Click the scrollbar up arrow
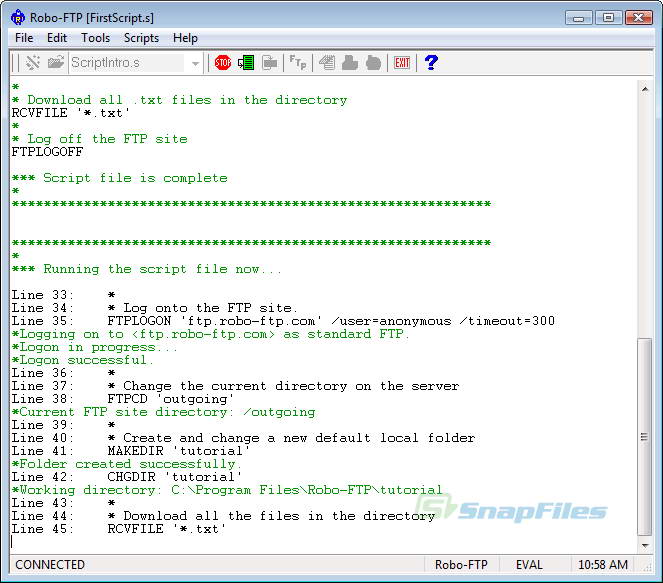 point(645,89)
